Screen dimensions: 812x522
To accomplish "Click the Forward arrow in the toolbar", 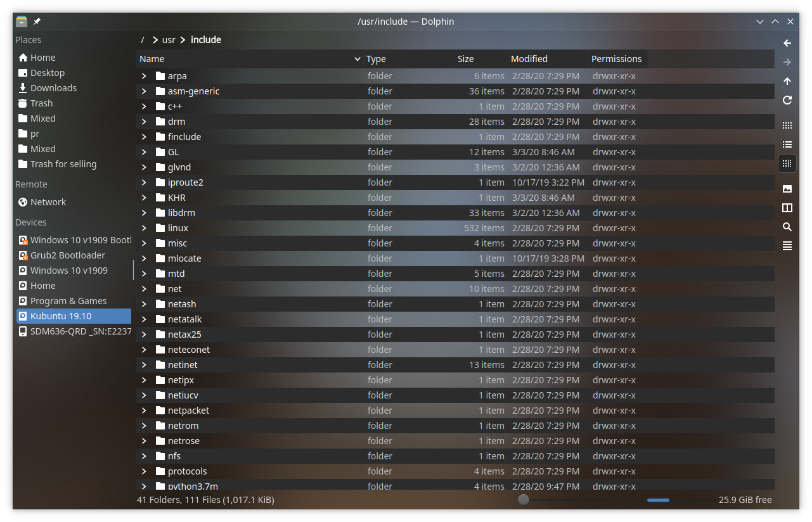I will (x=787, y=62).
